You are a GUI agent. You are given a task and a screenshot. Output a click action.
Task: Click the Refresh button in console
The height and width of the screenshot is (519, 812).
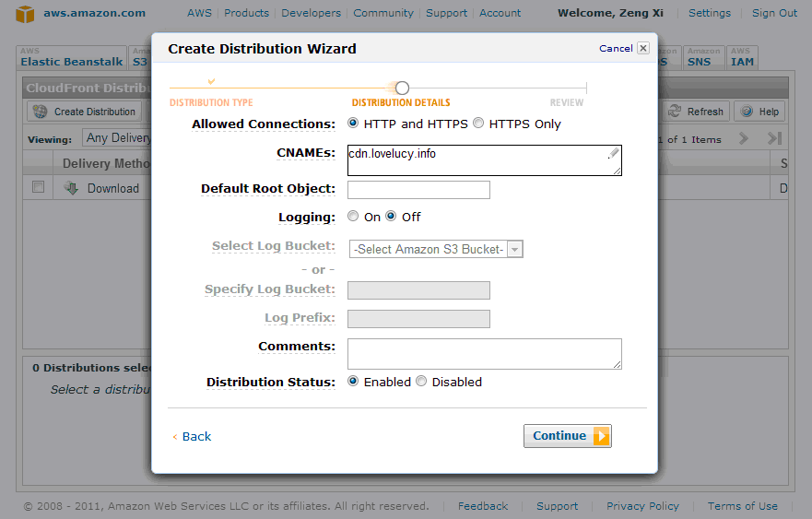696,112
